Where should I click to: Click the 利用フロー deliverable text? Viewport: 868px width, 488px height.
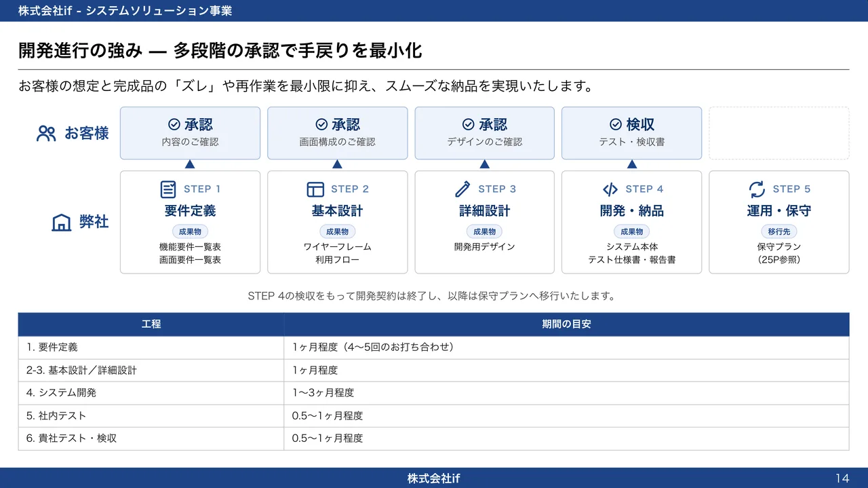[x=337, y=260]
